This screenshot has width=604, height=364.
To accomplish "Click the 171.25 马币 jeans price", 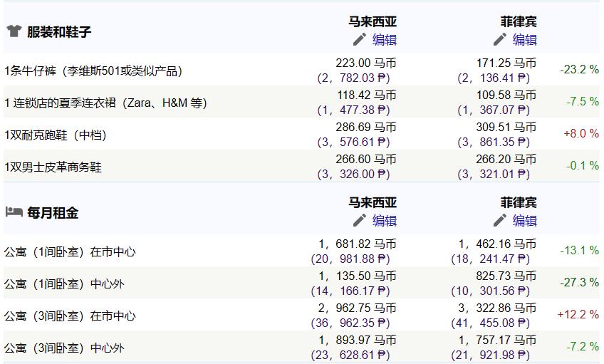I will [x=506, y=63].
